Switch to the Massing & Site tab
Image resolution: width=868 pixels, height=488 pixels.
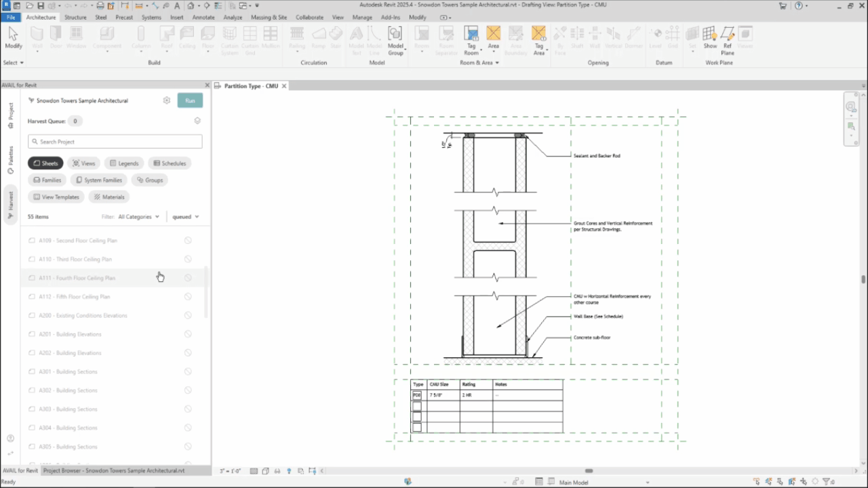(269, 17)
